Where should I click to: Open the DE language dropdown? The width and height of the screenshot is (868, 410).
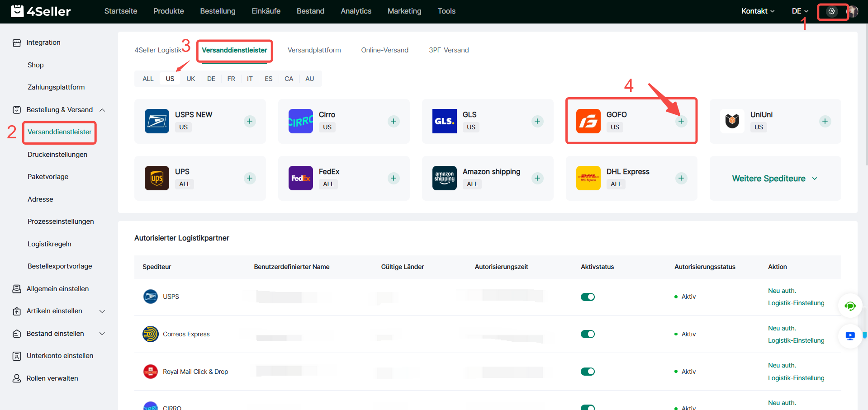coord(800,11)
